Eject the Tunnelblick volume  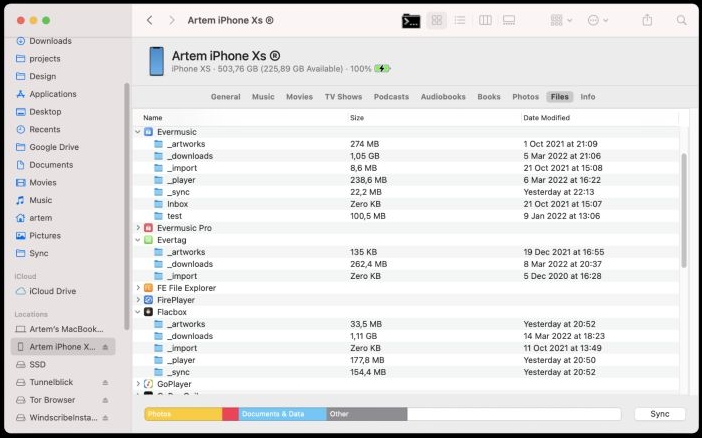pyautogui.click(x=105, y=383)
